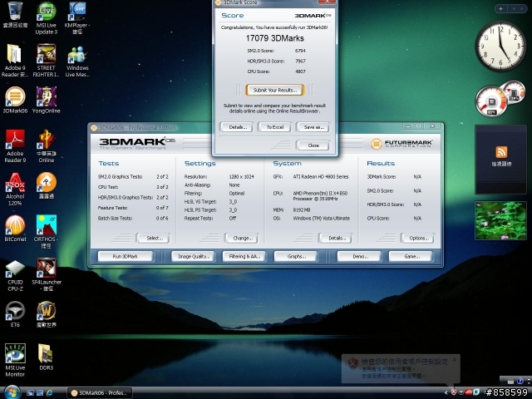The width and height of the screenshot is (532, 399).
Task: Open Internet Explorer quick launch icon
Action: pos(50,393)
